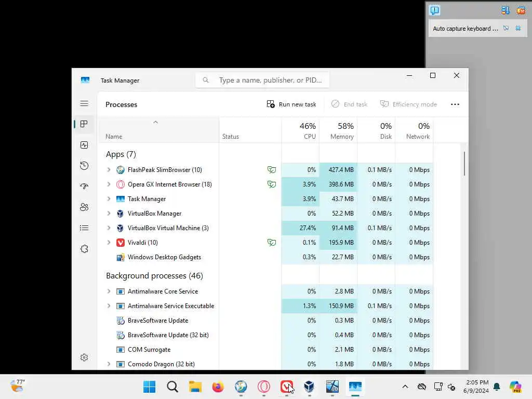Sort by Network column header

coord(415,130)
